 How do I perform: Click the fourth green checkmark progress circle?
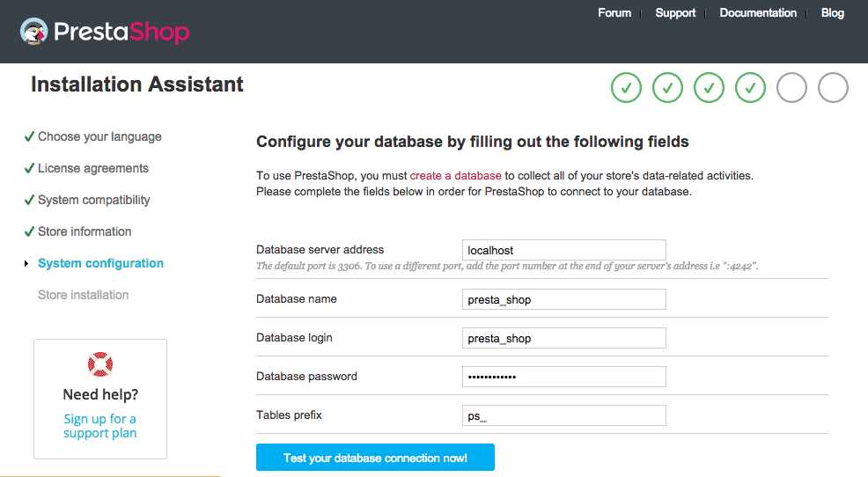pos(750,88)
